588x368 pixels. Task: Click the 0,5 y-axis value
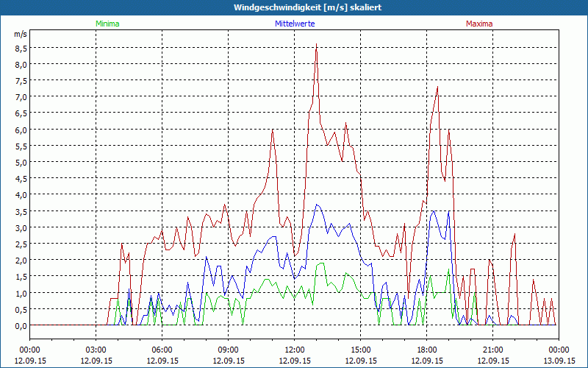[21, 309]
